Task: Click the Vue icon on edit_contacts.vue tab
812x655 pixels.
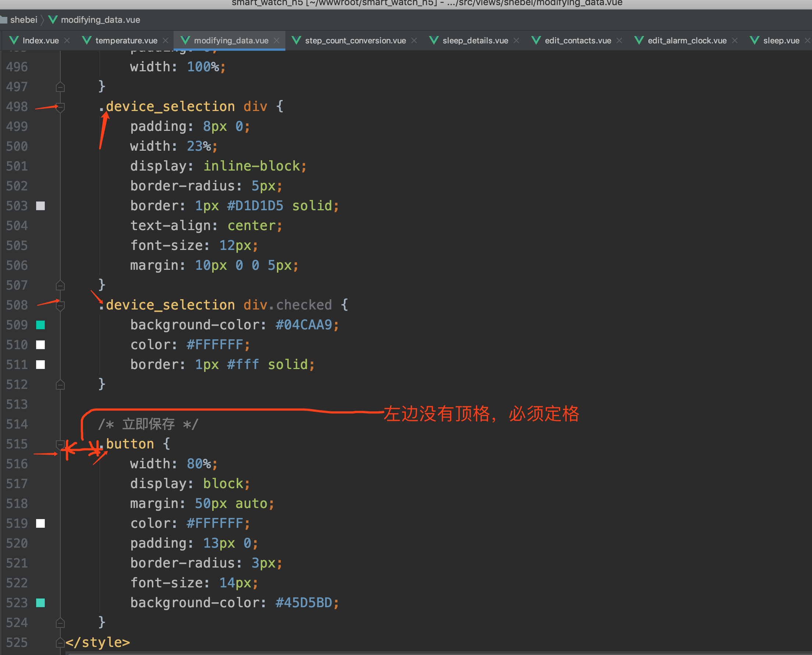Action: [x=536, y=40]
